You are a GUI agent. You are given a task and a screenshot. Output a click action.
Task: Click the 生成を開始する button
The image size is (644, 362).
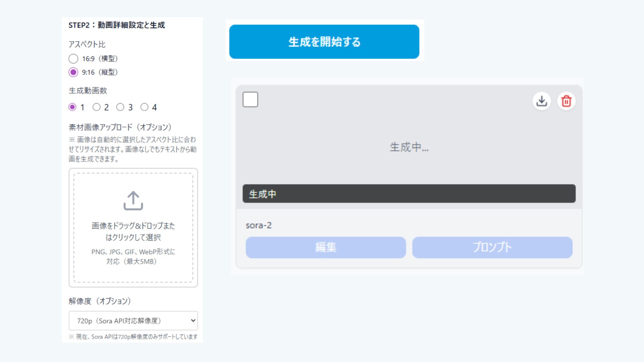pos(324,42)
